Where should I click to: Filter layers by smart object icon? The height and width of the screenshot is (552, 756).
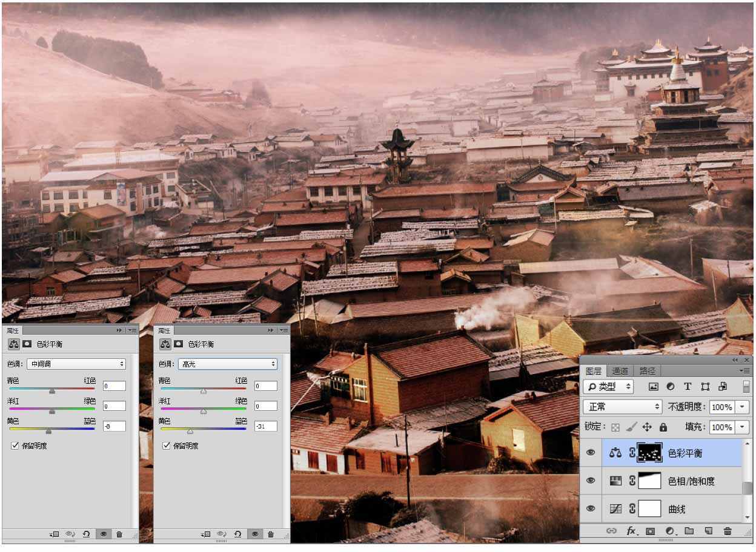[723, 386]
